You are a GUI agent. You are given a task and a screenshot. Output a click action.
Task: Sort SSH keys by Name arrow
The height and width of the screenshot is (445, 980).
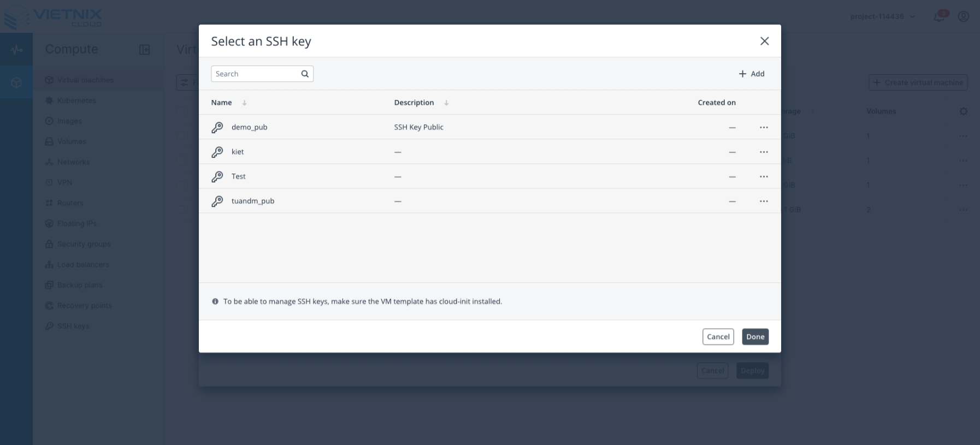pos(244,103)
